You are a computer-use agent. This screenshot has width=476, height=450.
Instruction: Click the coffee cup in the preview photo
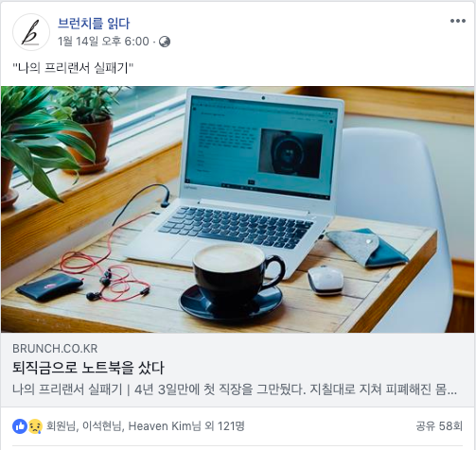click(233, 281)
